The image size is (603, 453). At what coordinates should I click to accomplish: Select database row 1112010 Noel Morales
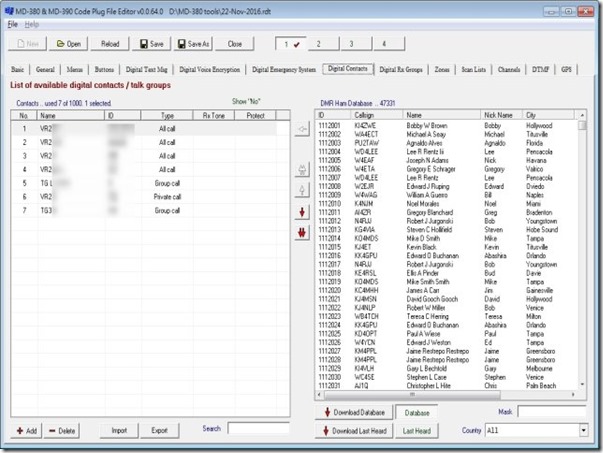[x=446, y=204]
